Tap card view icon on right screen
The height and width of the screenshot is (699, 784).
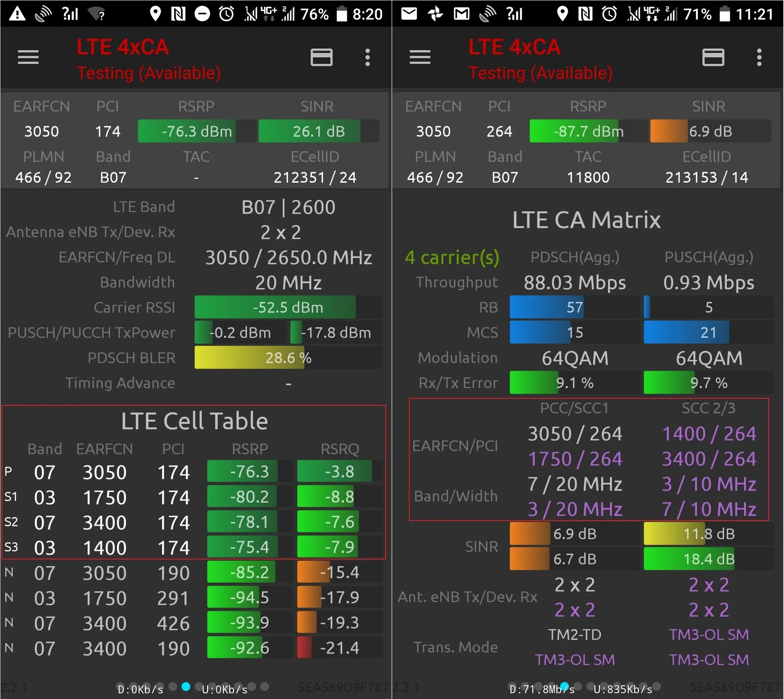click(x=713, y=58)
